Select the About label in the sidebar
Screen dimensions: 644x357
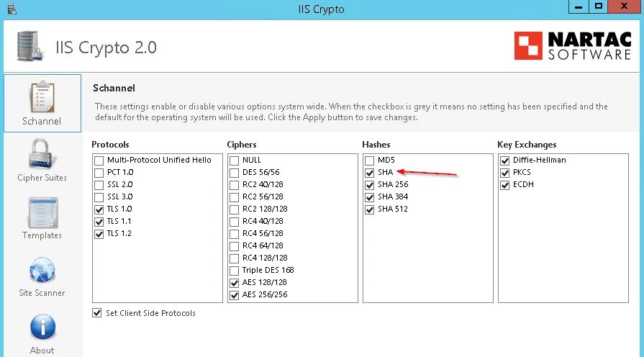tap(42, 351)
